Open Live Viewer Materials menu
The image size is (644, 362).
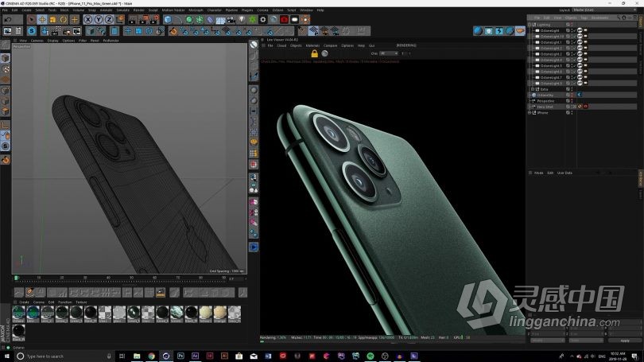tap(312, 45)
